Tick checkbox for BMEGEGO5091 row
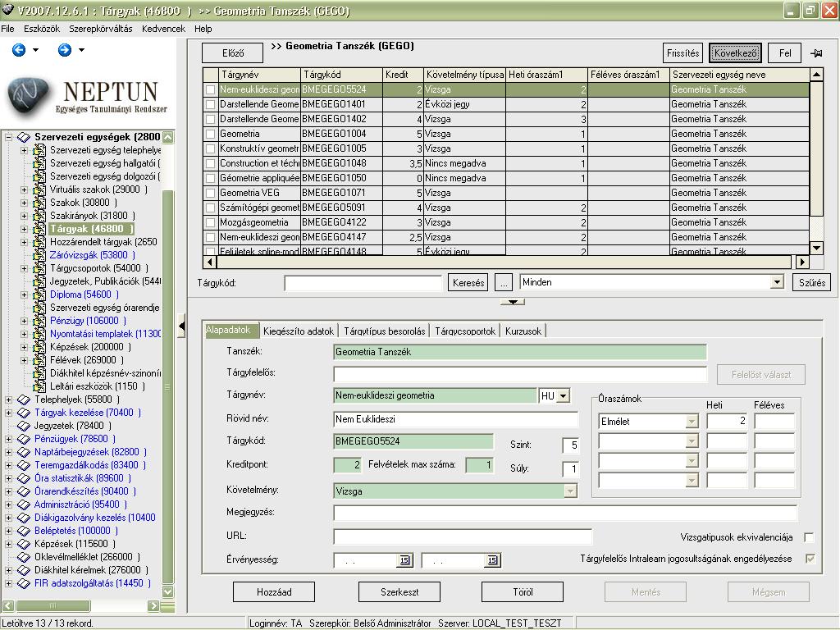 click(211, 208)
